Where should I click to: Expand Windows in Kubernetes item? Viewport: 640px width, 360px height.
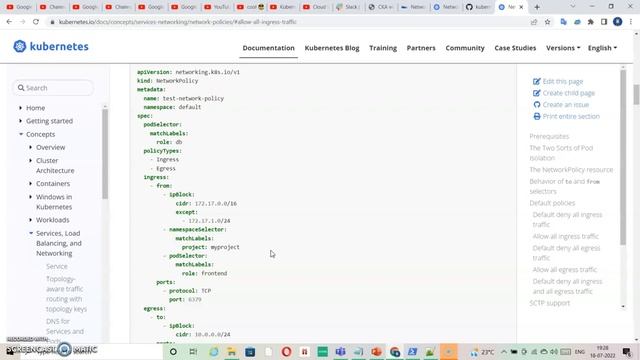31,197
